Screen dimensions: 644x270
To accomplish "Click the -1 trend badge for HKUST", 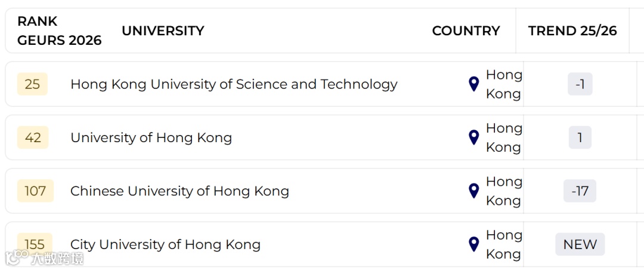I will pyautogui.click(x=580, y=84).
